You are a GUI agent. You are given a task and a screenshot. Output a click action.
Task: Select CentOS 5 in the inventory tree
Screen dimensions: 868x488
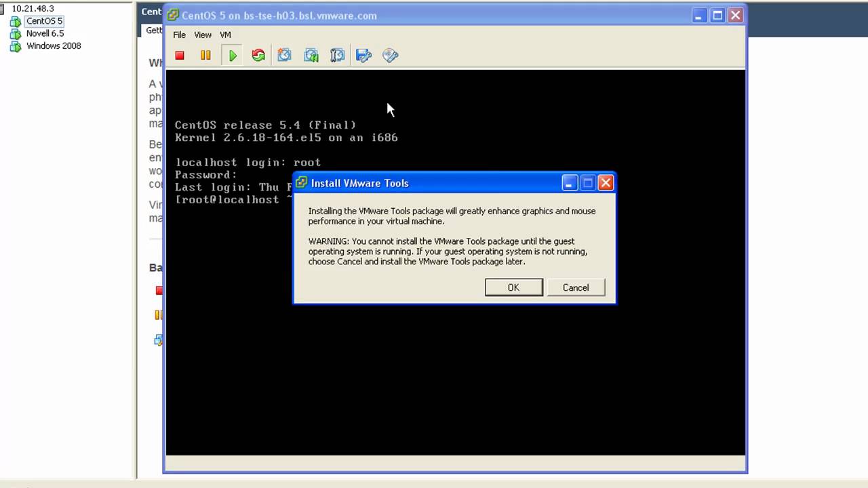tap(44, 21)
